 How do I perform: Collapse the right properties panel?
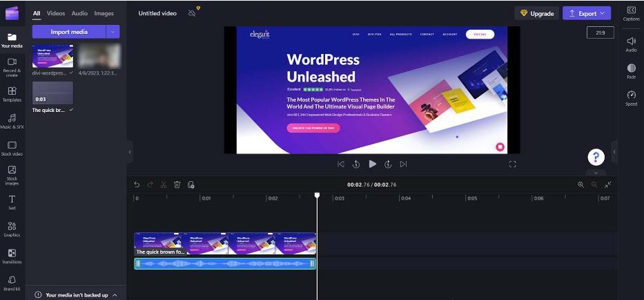click(614, 152)
